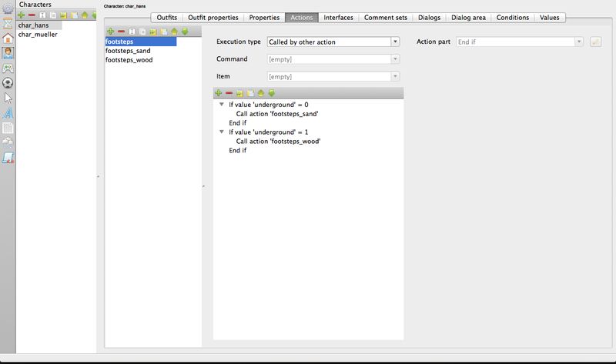Open the Scenes section house icon

click(x=8, y=38)
